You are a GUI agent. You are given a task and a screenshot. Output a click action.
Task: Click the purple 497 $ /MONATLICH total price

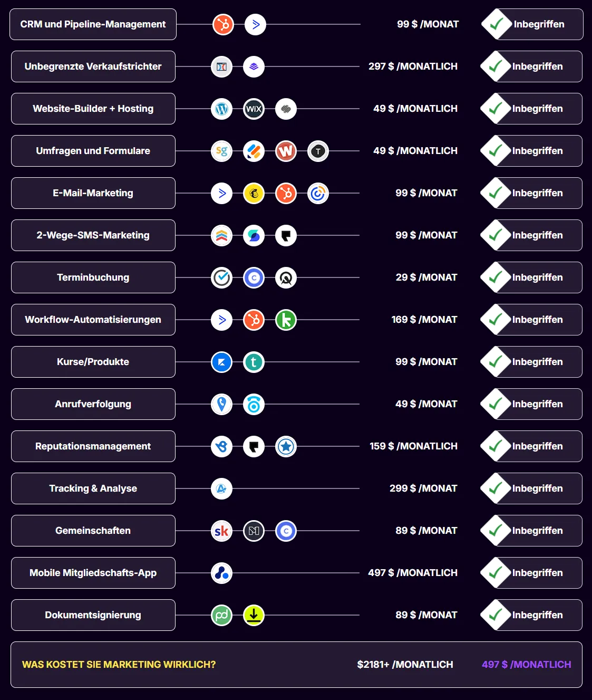point(526,665)
